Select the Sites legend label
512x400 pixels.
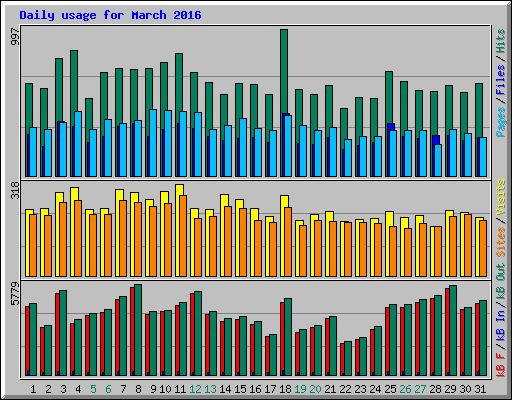(501, 242)
